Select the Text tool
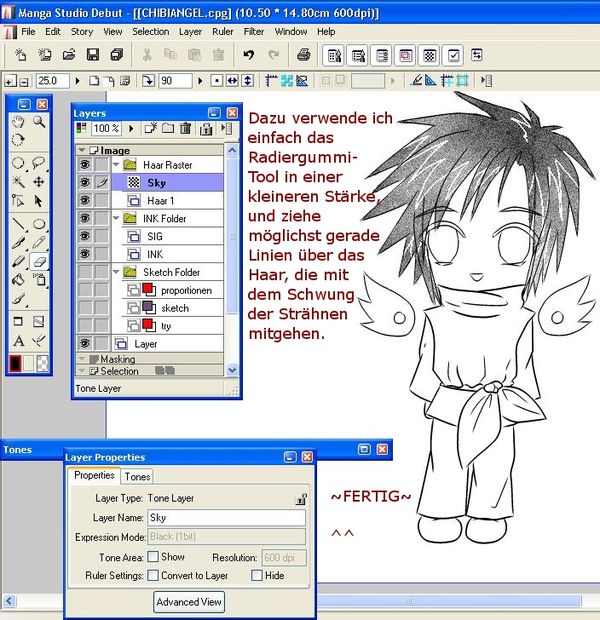600x620 pixels. (18, 341)
